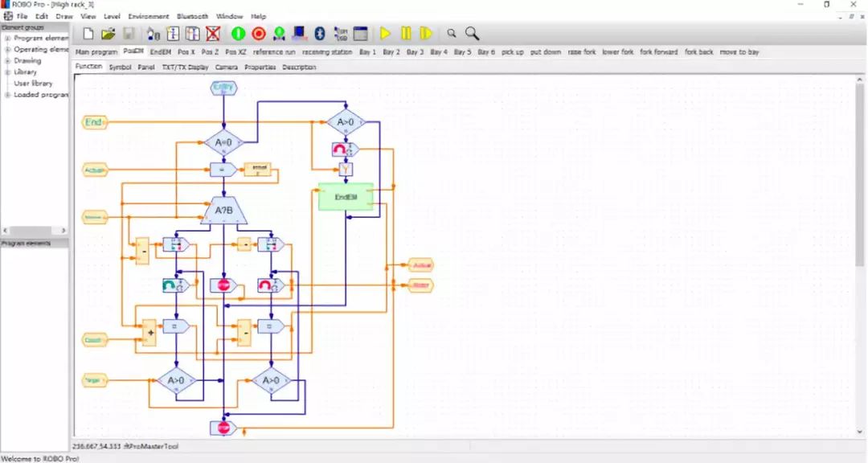Open the Bay 1 tab

(367, 51)
